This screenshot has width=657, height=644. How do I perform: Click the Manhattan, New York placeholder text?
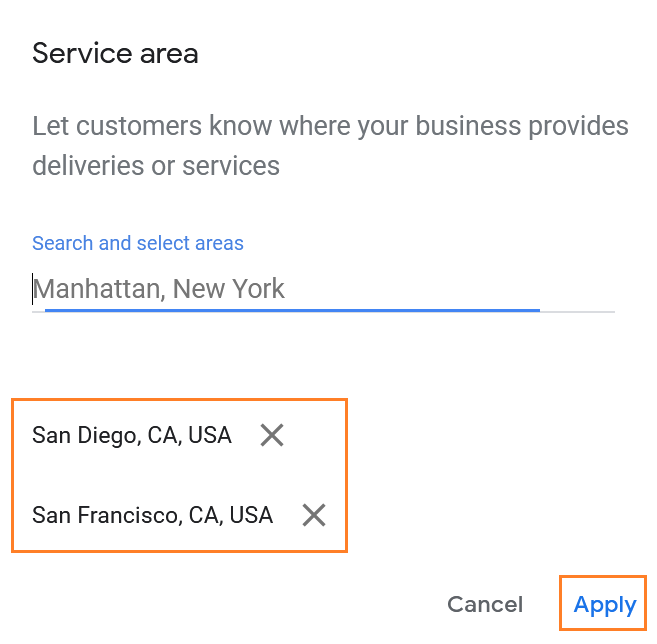pyautogui.click(x=160, y=289)
